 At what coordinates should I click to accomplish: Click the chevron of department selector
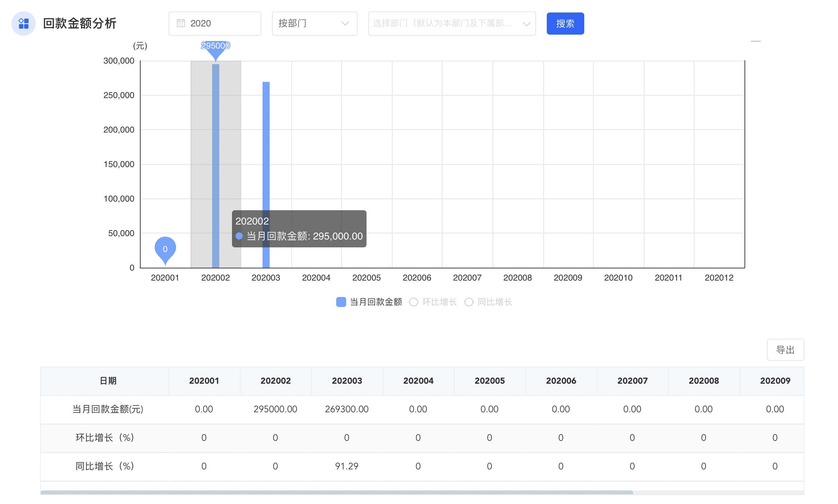pos(526,24)
